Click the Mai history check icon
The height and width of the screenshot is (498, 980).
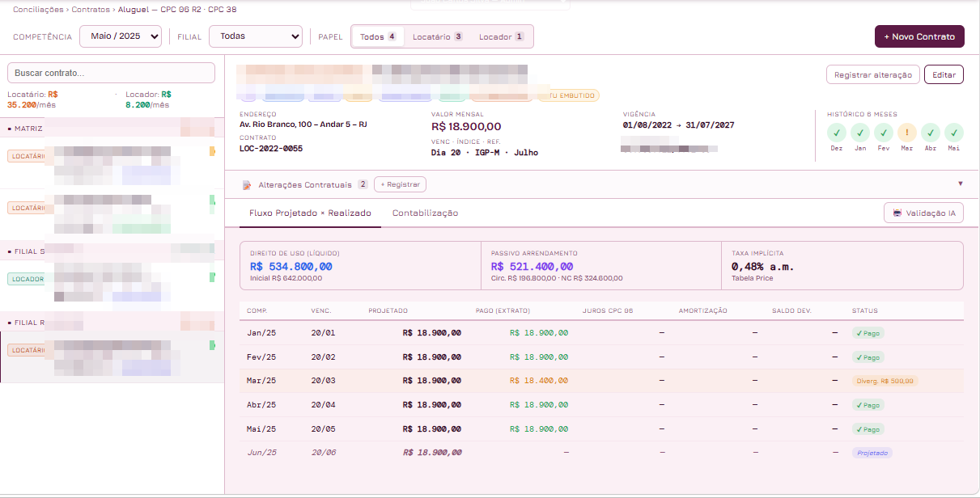(x=954, y=133)
